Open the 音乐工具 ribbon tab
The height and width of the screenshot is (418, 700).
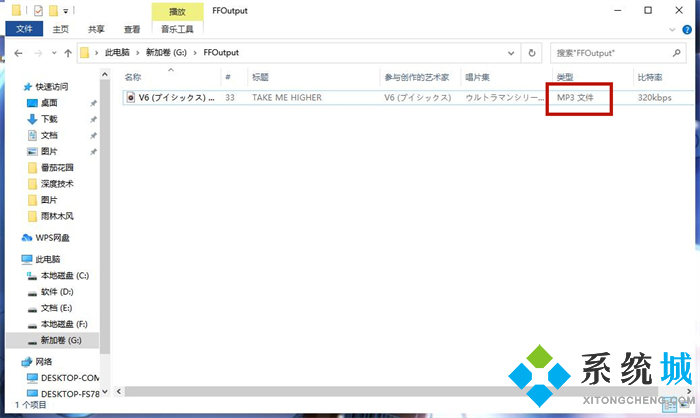click(x=177, y=29)
